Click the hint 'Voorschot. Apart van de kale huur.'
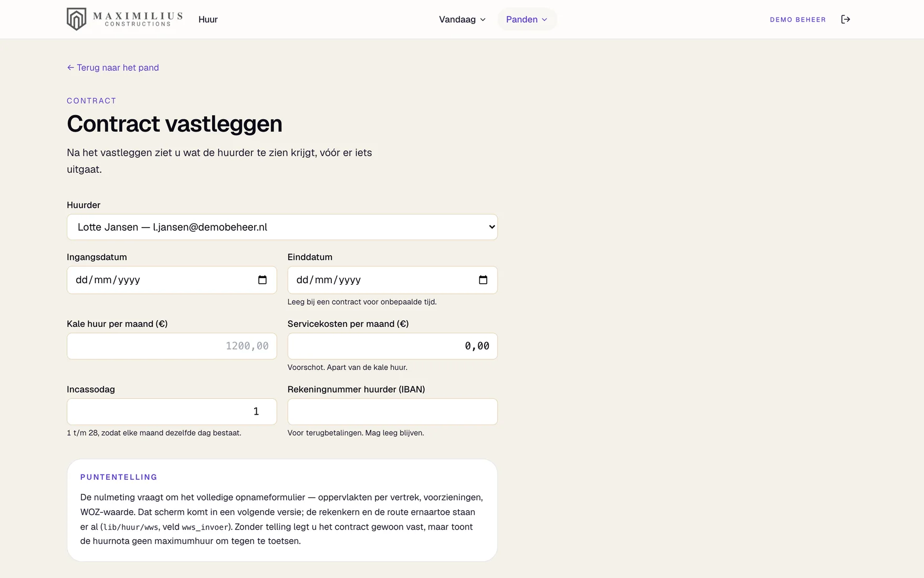This screenshot has height=578, width=924. (347, 367)
